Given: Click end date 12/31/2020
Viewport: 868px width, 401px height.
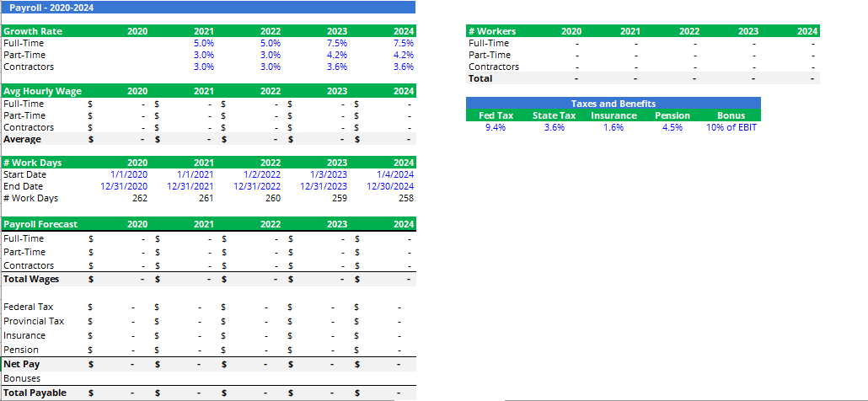Looking at the screenshot, I should click(x=124, y=186).
